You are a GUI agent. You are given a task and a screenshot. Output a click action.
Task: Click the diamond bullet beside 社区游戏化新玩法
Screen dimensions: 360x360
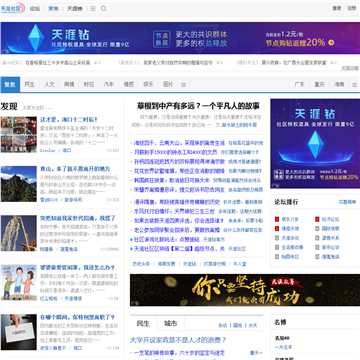(x=131, y=239)
